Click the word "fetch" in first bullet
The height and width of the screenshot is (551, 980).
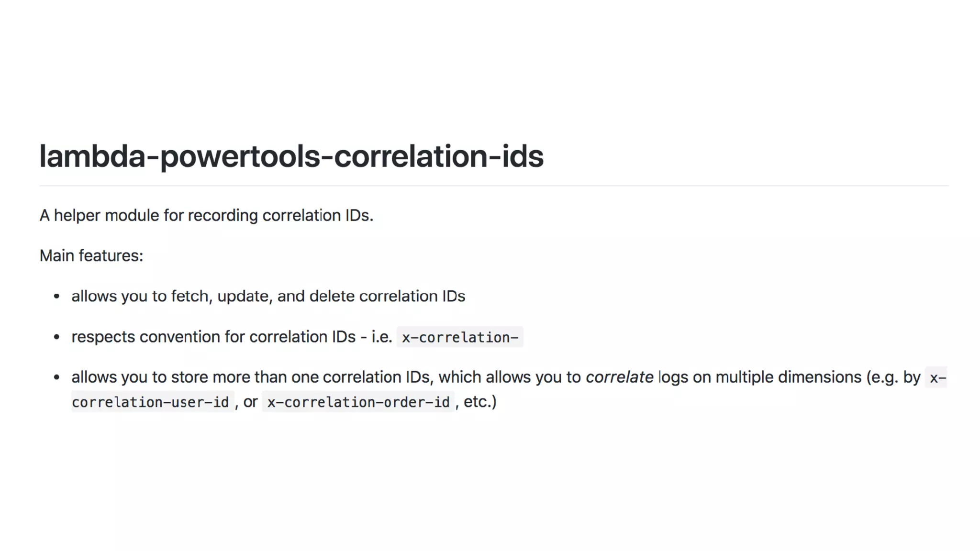click(189, 297)
